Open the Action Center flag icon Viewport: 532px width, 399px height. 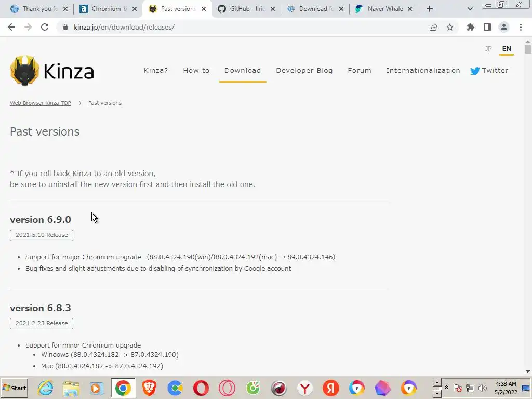[457, 388]
